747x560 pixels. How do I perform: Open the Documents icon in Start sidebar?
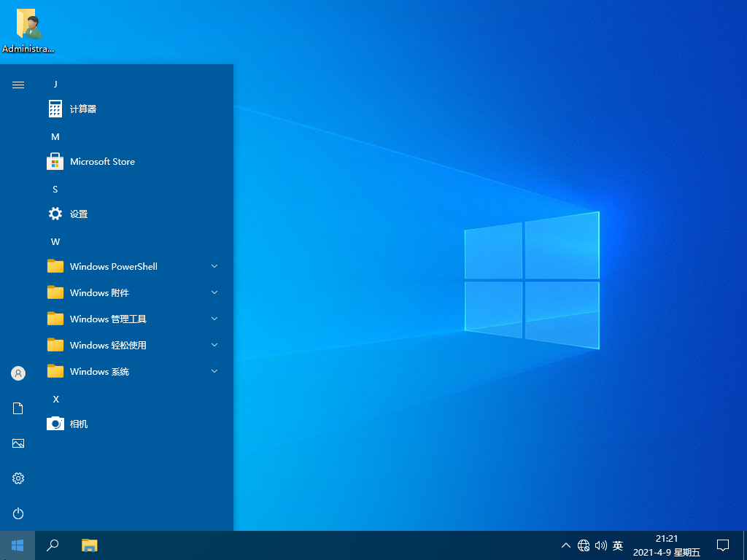tap(18, 408)
